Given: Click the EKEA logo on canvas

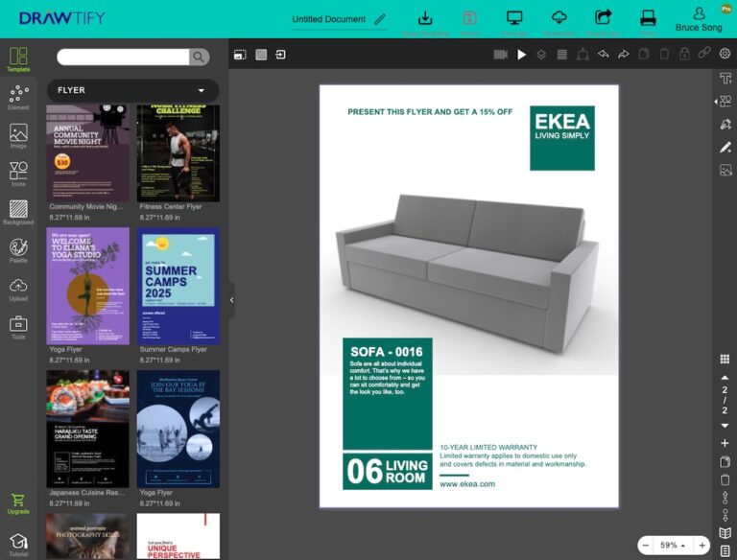Looking at the screenshot, I should (562, 138).
